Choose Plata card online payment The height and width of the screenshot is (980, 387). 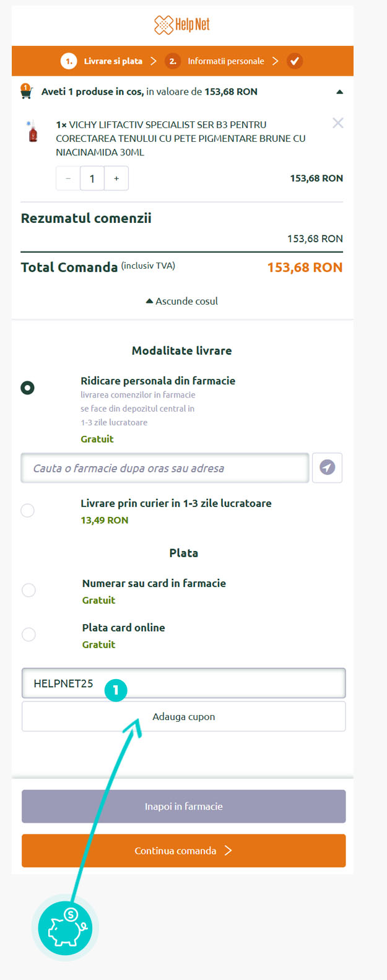(28, 635)
